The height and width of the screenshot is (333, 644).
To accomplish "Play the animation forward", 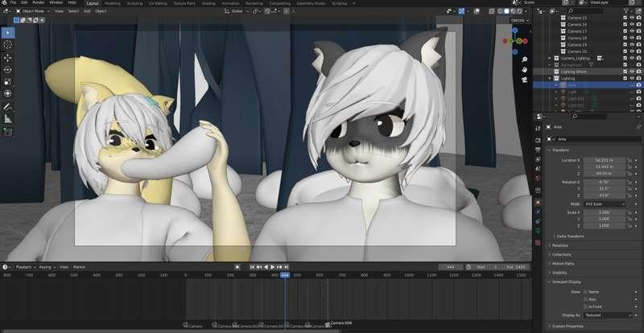I will click(273, 267).
